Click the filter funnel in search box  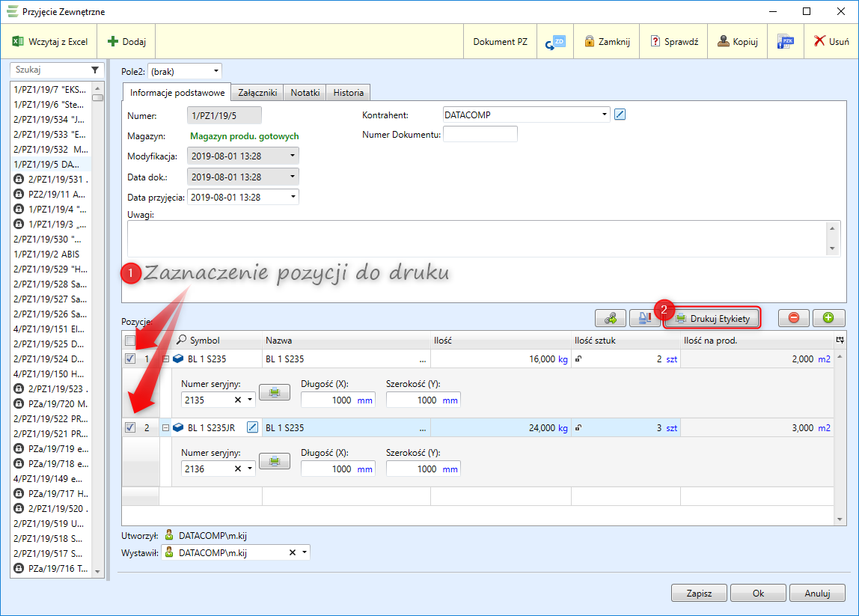(95, 70)
